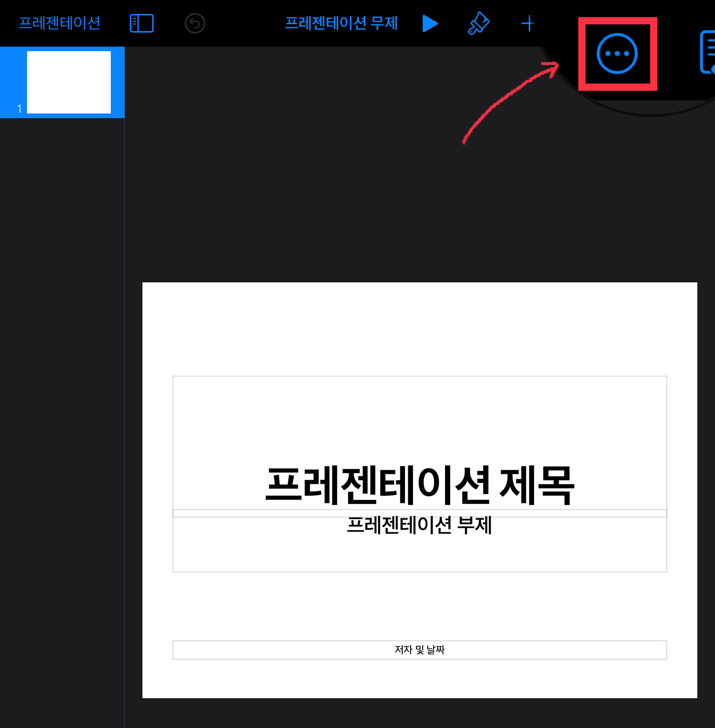
Task: Select the 프레젠테이션 부제 subtitle text
Action: coord(420,525)
